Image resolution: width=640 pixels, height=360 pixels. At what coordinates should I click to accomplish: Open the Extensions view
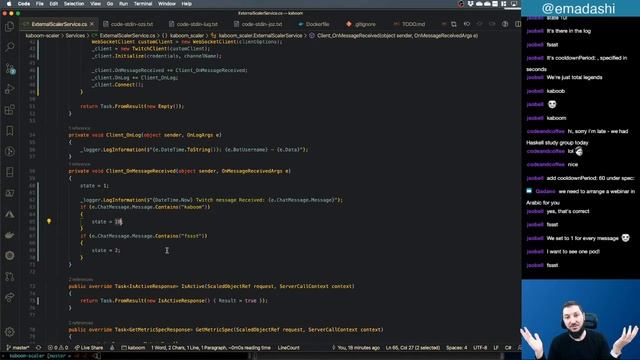click(x=9, y=109)
